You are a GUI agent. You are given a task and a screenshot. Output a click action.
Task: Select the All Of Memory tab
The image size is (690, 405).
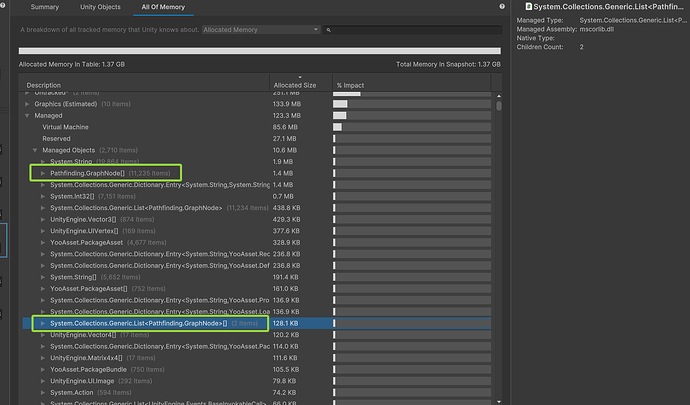tap(163, 7)
